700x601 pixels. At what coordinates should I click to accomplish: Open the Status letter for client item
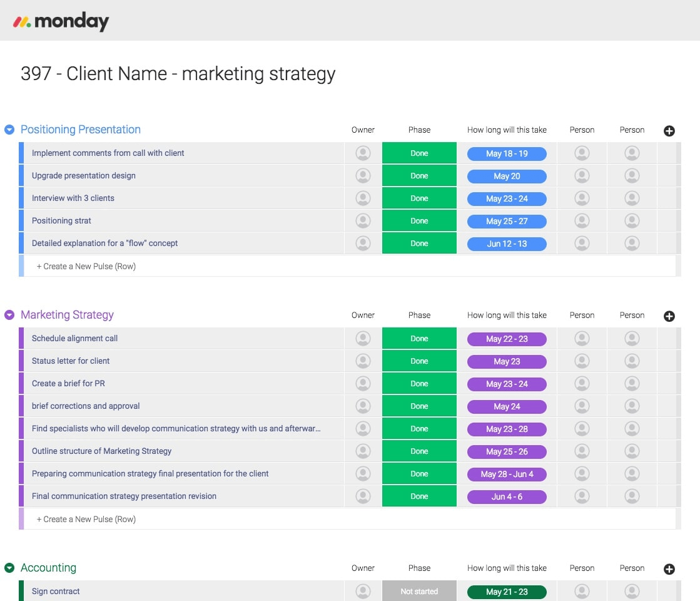pos(71,361)
